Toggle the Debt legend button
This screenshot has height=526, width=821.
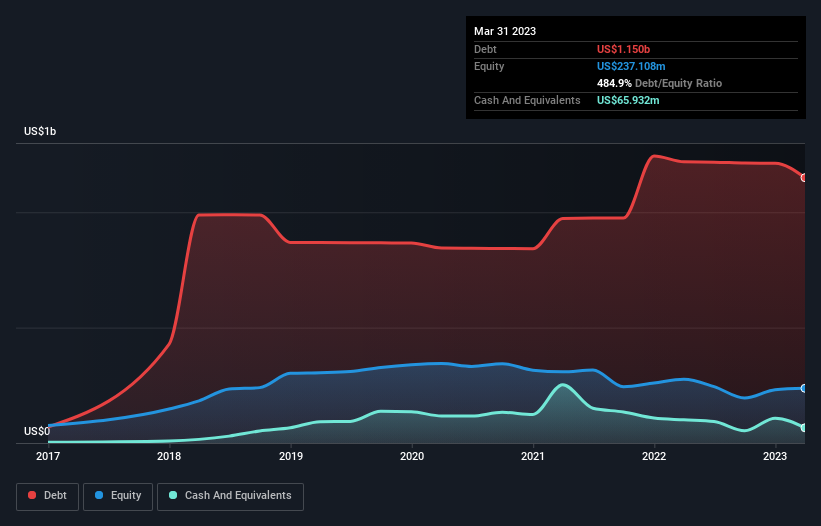pos(47,496)
